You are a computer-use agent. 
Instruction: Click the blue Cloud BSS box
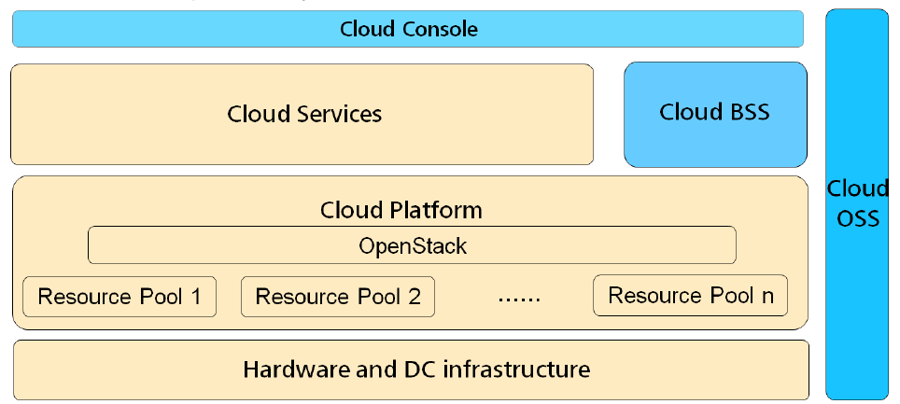click(714, 113)
